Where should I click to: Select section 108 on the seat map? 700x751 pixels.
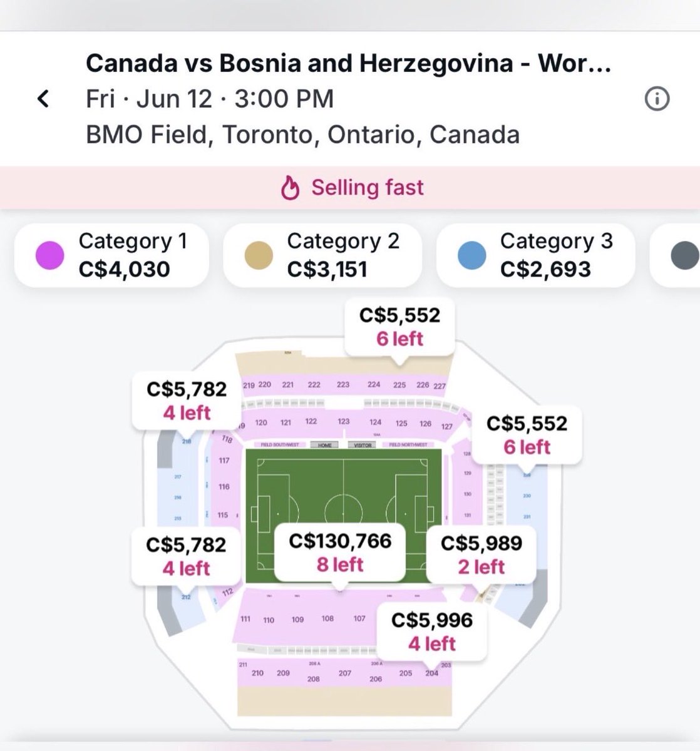pyautogui.click(x=327, y=618)
